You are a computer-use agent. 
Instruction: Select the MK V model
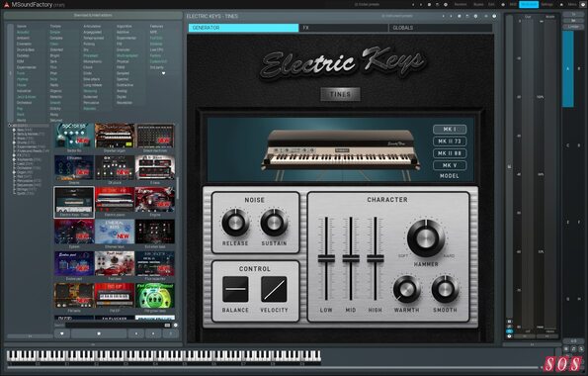(450, 165)
